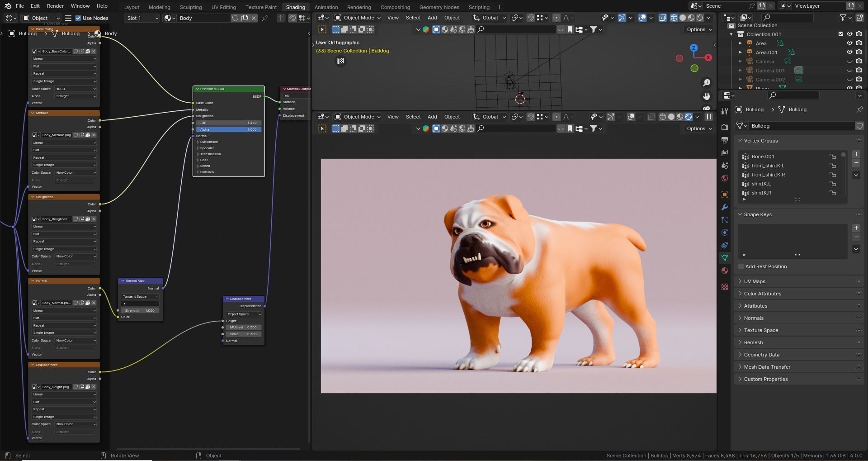
Task: Click the node editor pin icon
Action: [x=265, y=18]
